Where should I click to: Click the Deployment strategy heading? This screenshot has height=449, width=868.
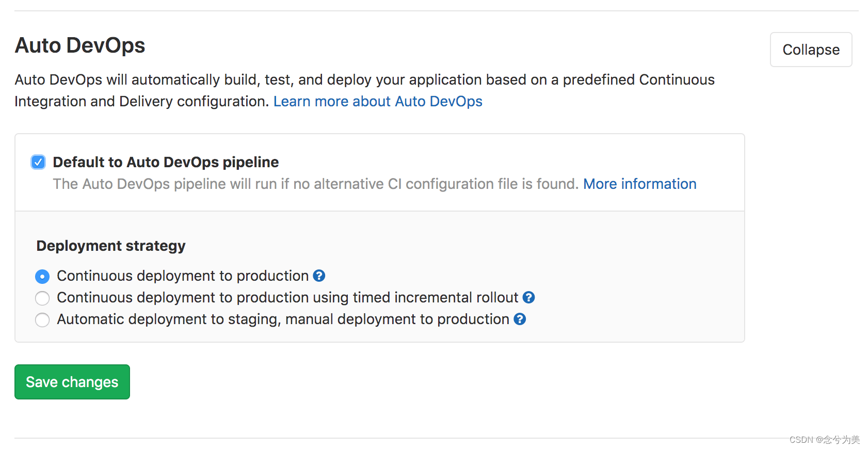[111, 246]
